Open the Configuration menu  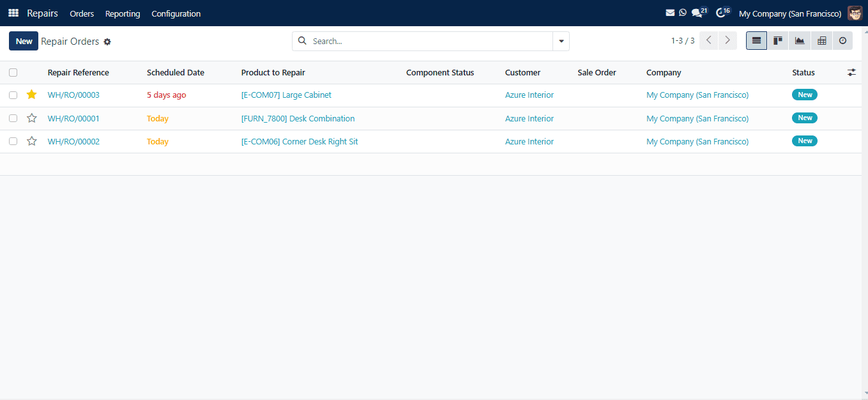tap(176, 13)
